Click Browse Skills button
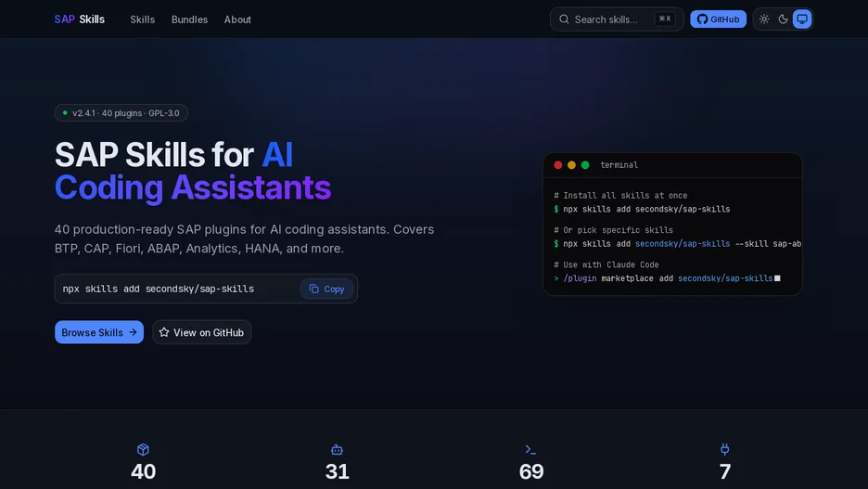Viewport: 868px width, 489px height. coord(99,332)
